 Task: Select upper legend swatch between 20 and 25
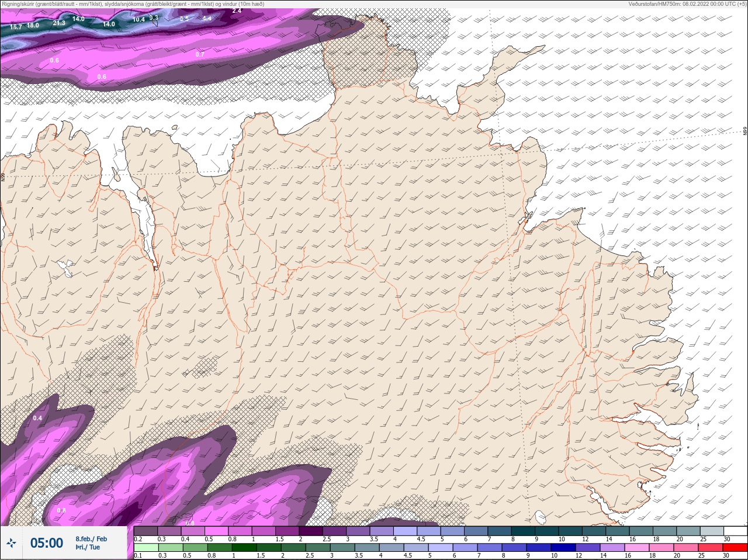(688, 531)
